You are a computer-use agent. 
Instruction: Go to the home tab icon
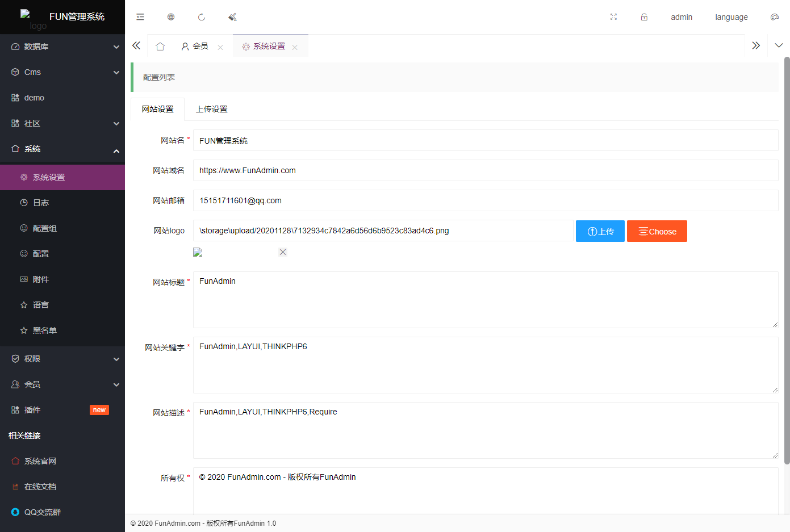click(160, 47)
